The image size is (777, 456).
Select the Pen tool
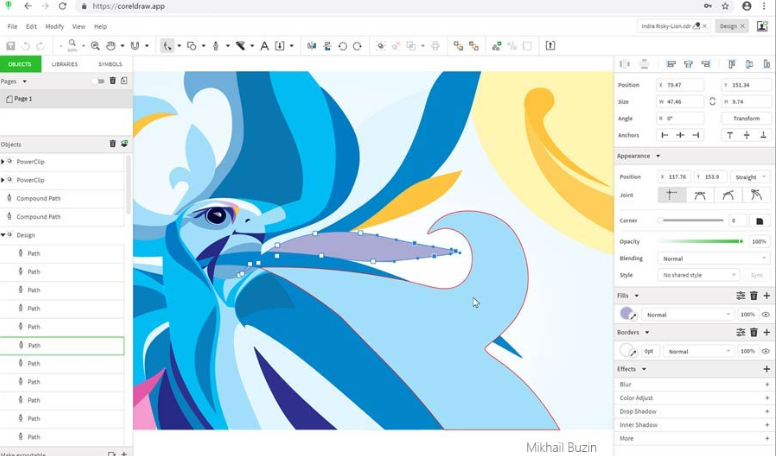point(216,46)
